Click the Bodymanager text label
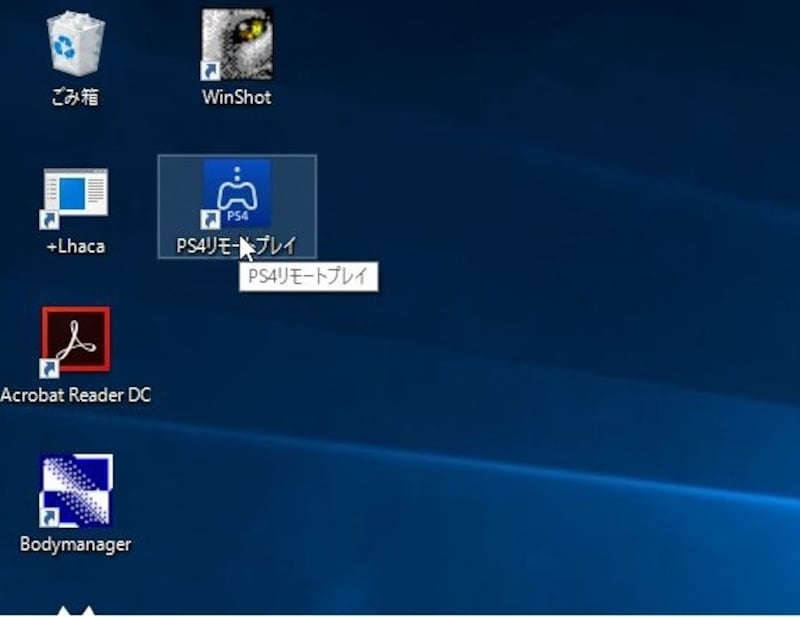800x617 pixels. [76, 545]
